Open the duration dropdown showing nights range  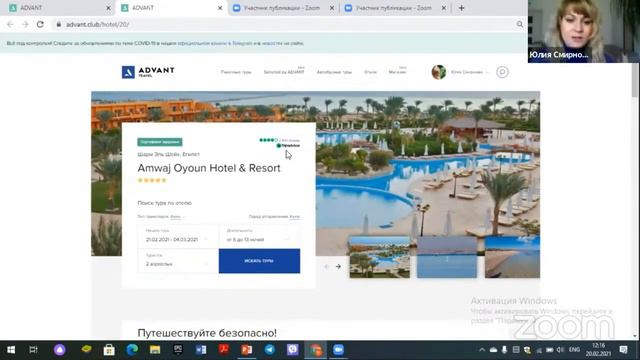tap(260, 236)
